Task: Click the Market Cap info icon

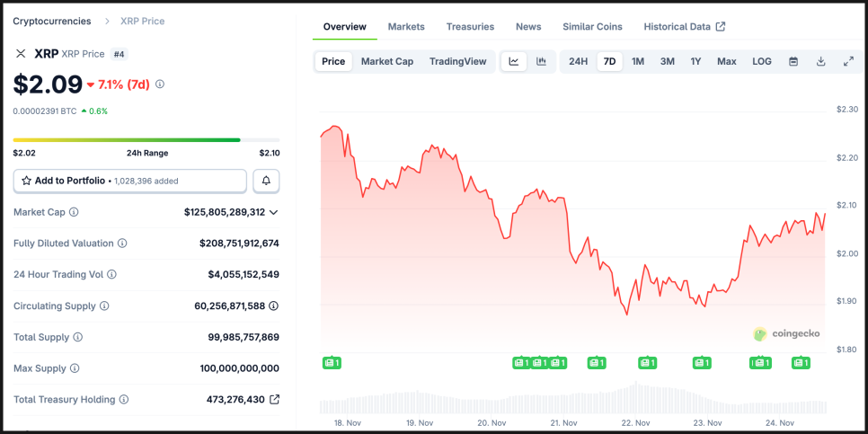Action: 74,212
